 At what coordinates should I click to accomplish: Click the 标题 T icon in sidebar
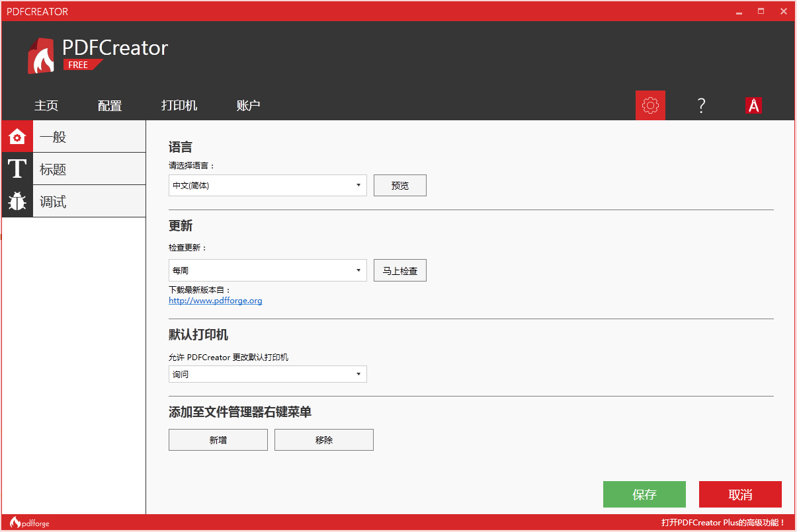[17, 169]
